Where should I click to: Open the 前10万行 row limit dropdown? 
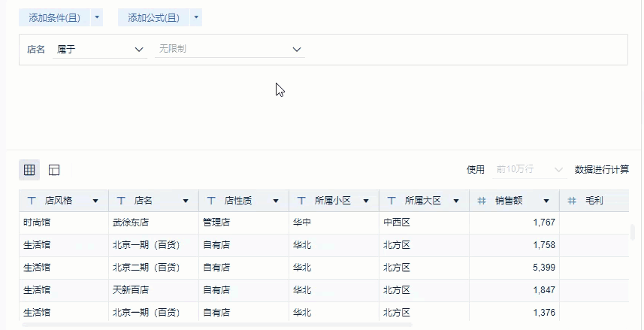[558, 170]
